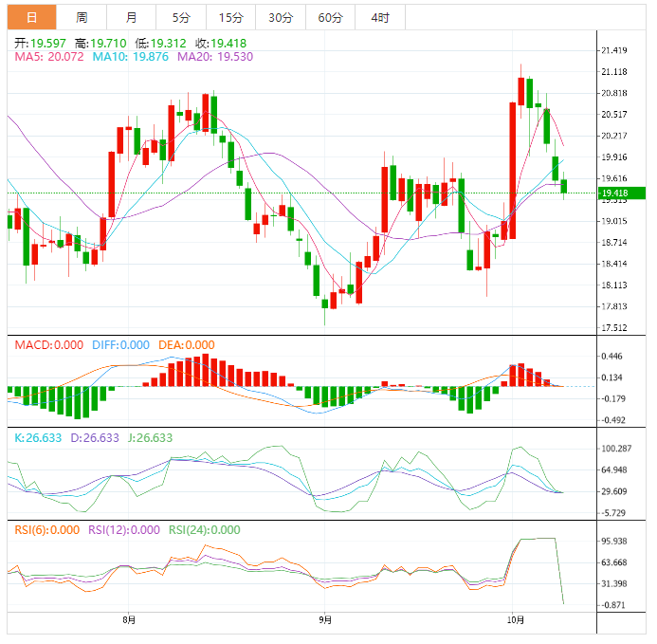Click the 64.948 KDJ axis value
The height and width of the screenshot is (644, 657).
point(614,470)
